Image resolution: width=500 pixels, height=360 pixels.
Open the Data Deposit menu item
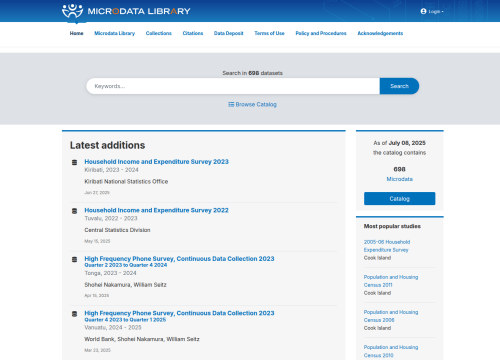pos(229,33)
